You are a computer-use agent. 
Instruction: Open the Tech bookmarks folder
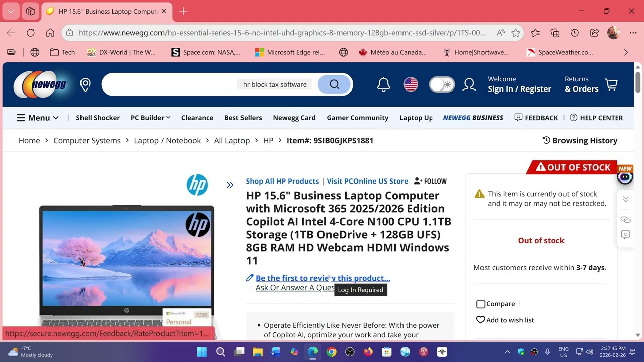tap(62, 52)
